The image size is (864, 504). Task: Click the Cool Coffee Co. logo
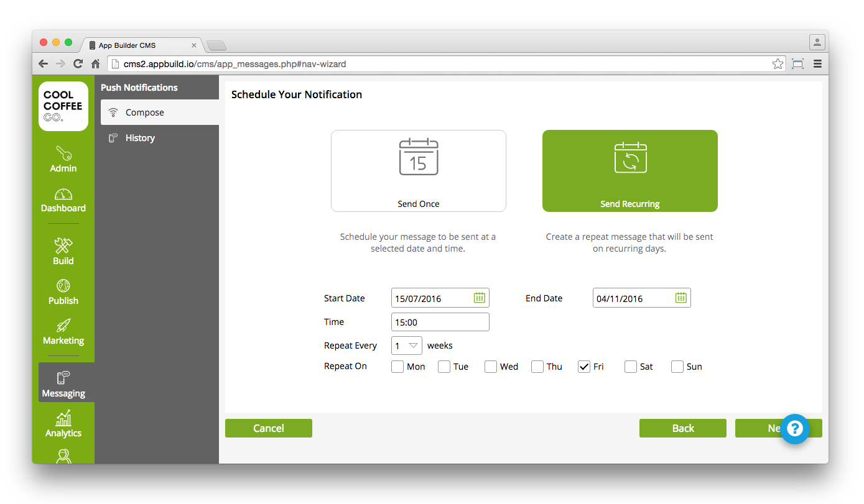(63, 106)
